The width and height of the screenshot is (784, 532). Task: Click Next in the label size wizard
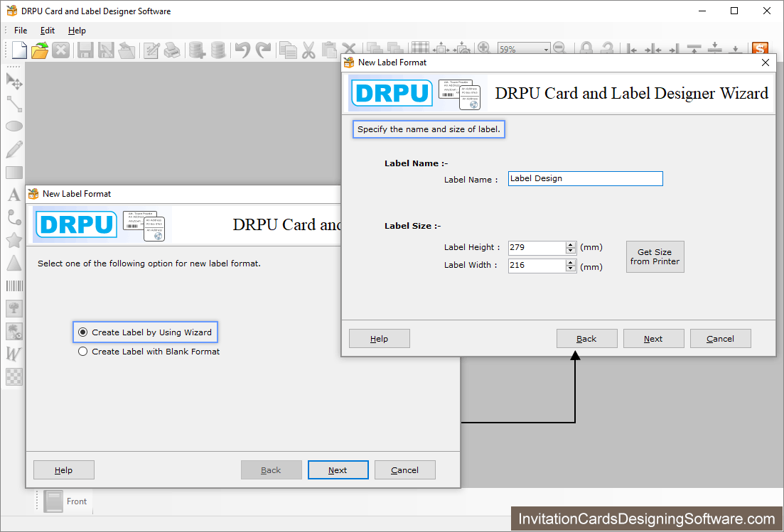coord(653,339)
